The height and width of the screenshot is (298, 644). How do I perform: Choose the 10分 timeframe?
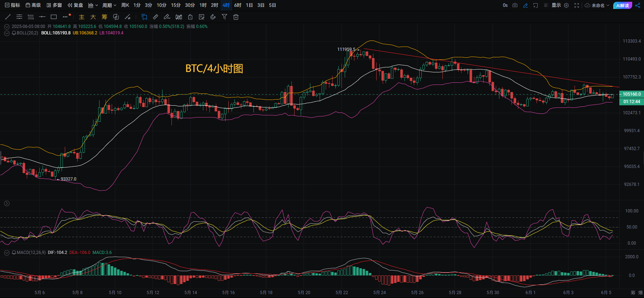pos(161,5)
